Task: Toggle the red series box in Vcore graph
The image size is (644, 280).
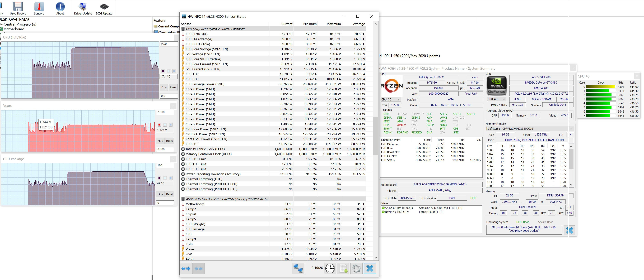Action: click(x=160, y=125)
